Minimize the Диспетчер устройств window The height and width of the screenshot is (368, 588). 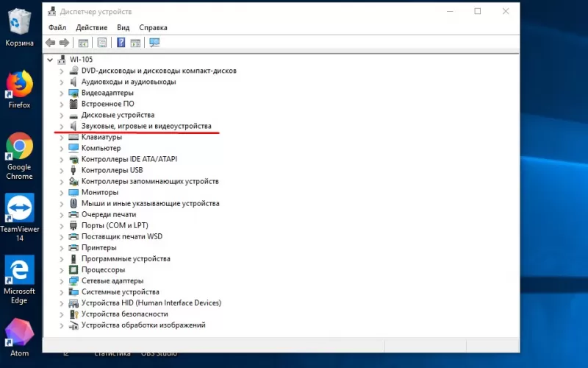[450, 11]
